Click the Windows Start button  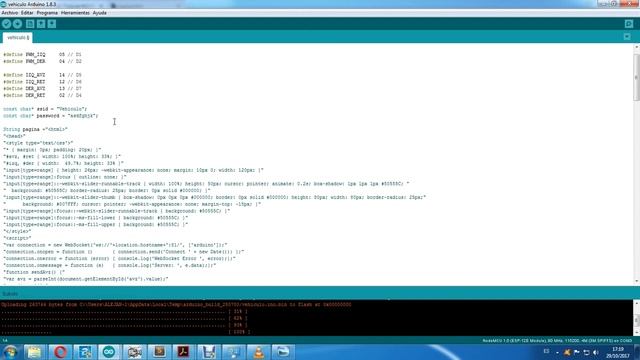[10, 352]
